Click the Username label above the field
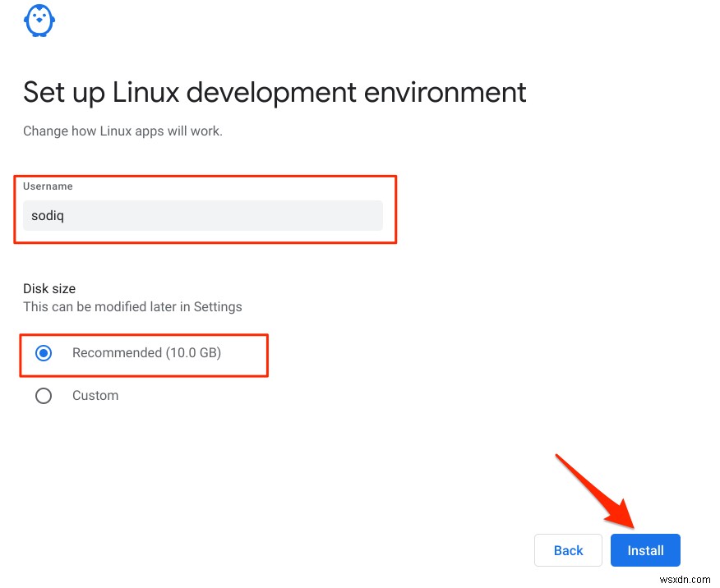720x588 pixels. pos(48,186)
